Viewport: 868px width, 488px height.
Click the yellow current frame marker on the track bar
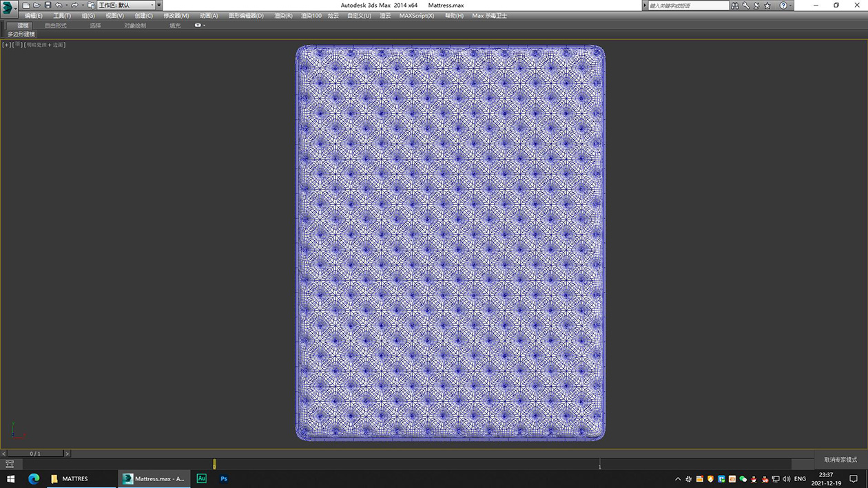pos(214,465)
